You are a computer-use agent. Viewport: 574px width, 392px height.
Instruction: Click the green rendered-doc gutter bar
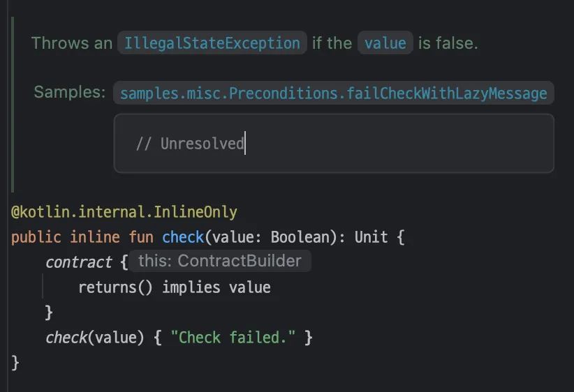pyautogui.click(x=13, y=105)
